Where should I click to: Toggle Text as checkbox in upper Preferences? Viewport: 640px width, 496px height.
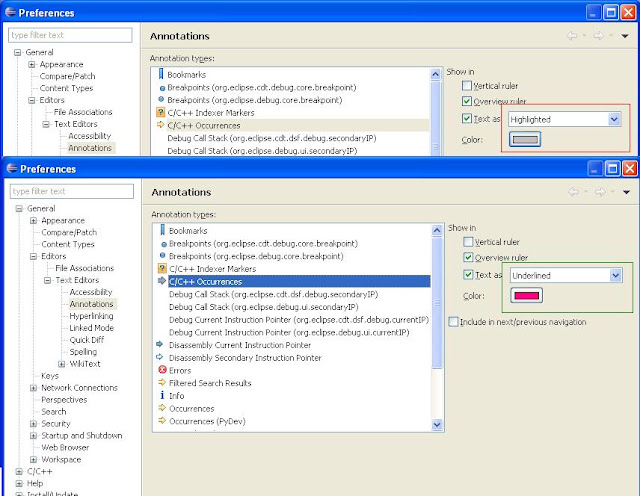pyautogui.click(x=467, y=118)
